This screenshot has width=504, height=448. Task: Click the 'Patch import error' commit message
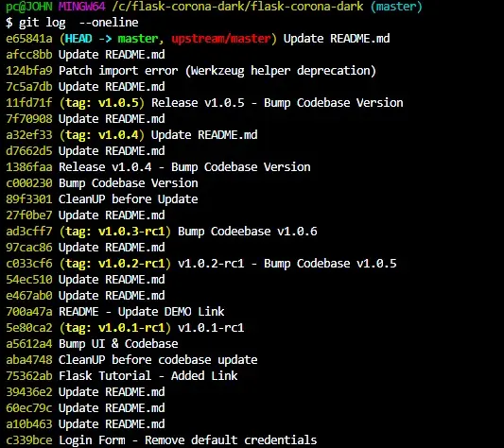click(217, 71)
